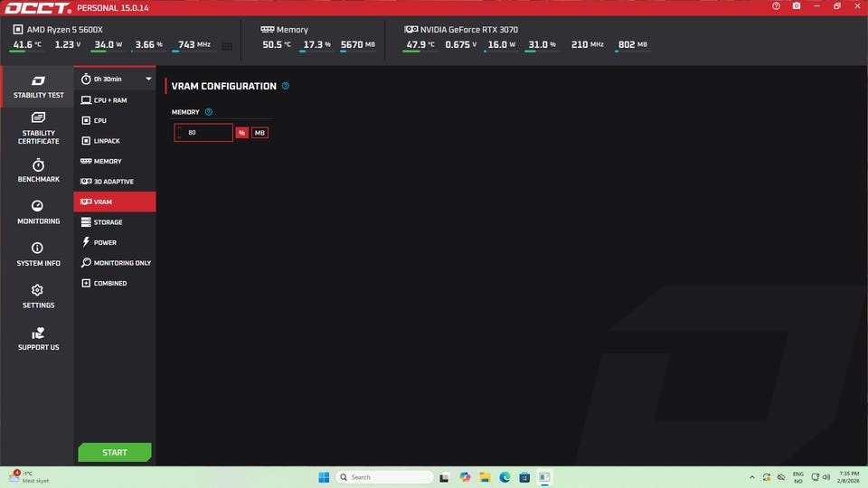
Task: Open Settings gear in sidebar
Action: (38, 296)
